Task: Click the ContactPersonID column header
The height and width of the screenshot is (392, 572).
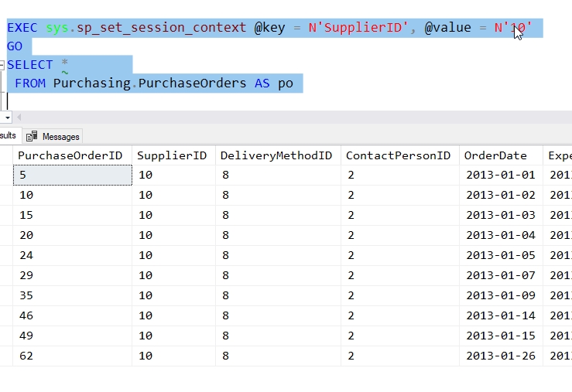Action: pyautogui.click(x=398, y=155)
